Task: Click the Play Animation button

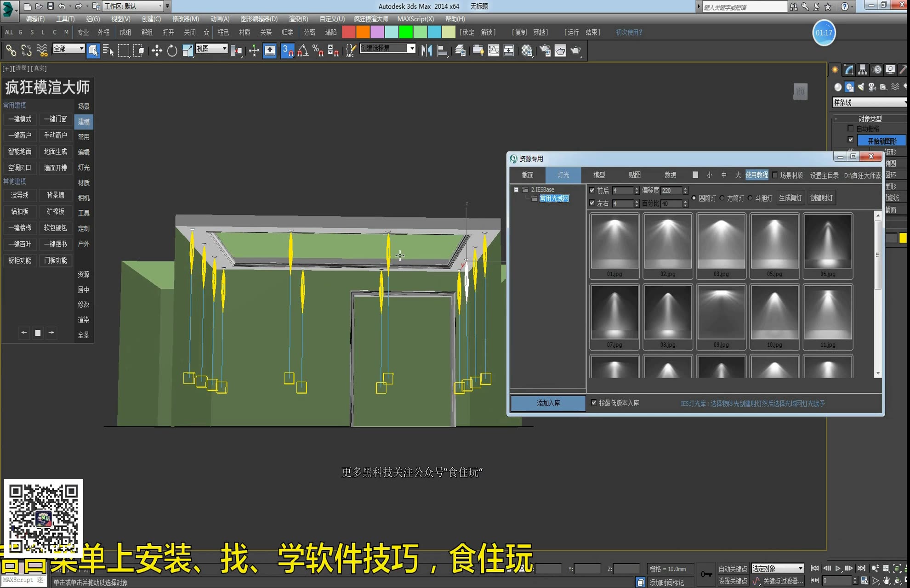Action: pyautogui.click(x=838, y=568)
